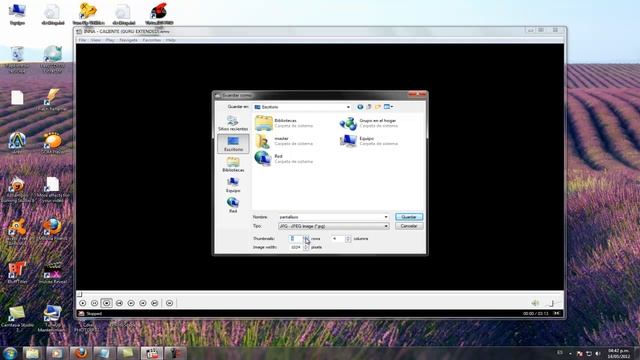
Task: Click the increase playback speed button
Action: coord(143,303)
